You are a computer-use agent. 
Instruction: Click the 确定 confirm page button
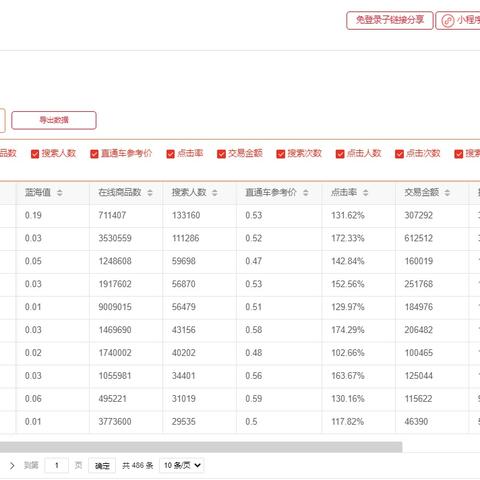(x=102, y=465)
